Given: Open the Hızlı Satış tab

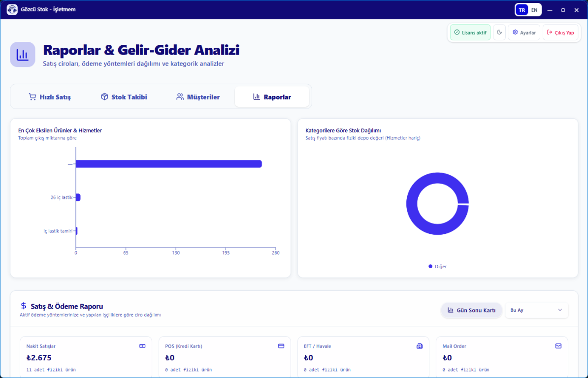Looking at the screenshot, I should pos(50,97).
